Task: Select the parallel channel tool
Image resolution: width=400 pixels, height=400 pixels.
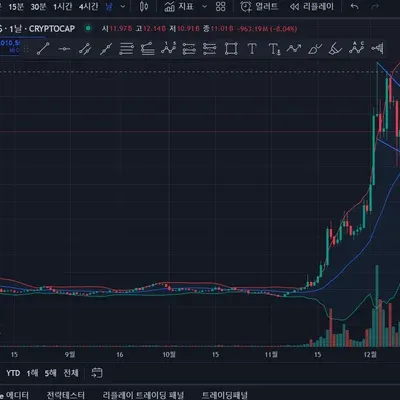Action: tap(85, 49)
